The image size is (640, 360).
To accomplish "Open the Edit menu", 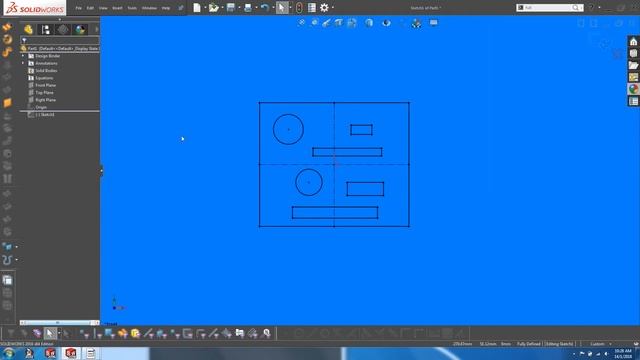I will pyautogui.click(x=90, y=8).
